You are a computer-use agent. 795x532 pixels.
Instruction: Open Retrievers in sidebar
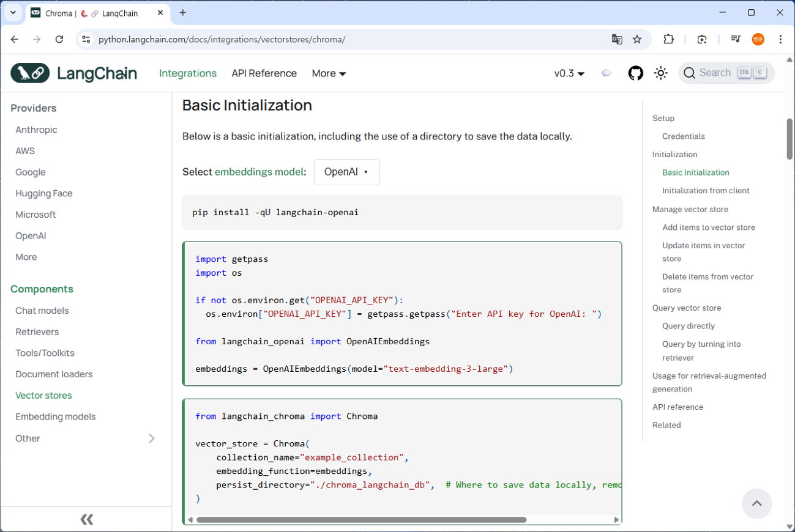pos(37,332)
